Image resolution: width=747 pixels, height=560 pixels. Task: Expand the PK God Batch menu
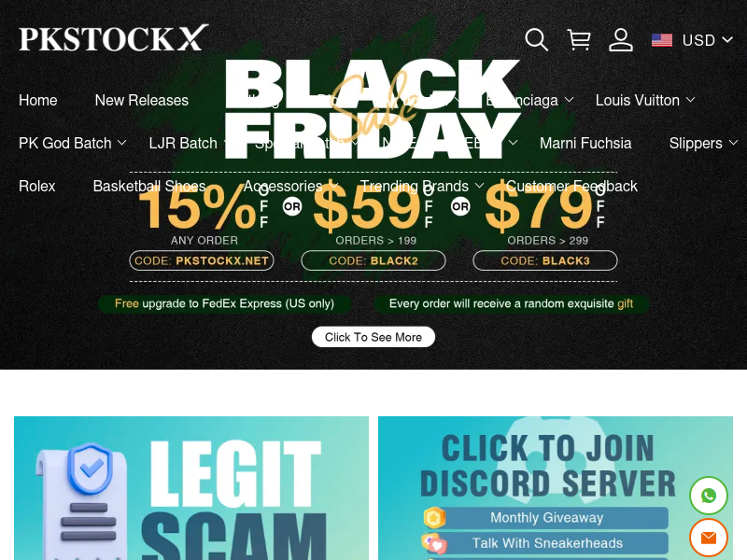(73, 143)
